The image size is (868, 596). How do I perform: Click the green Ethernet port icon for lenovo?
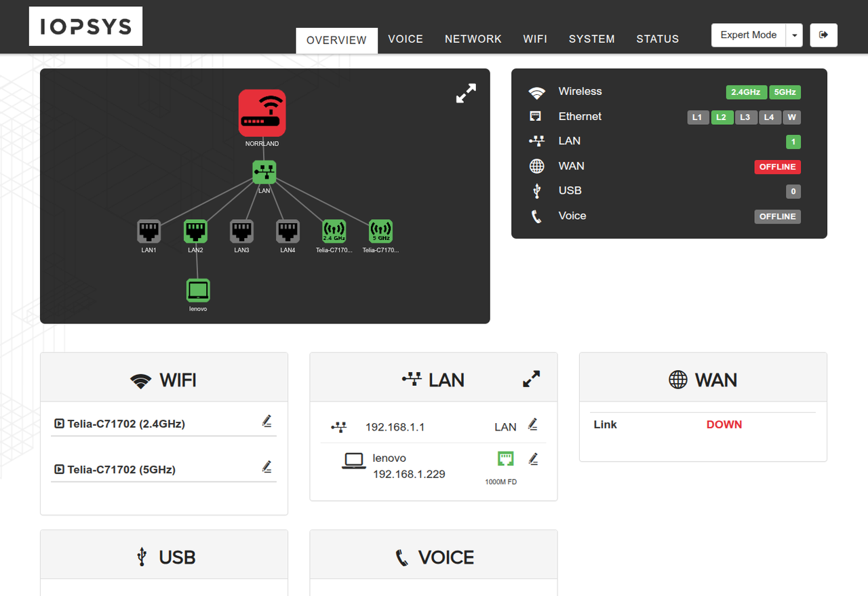coord(506,459)
